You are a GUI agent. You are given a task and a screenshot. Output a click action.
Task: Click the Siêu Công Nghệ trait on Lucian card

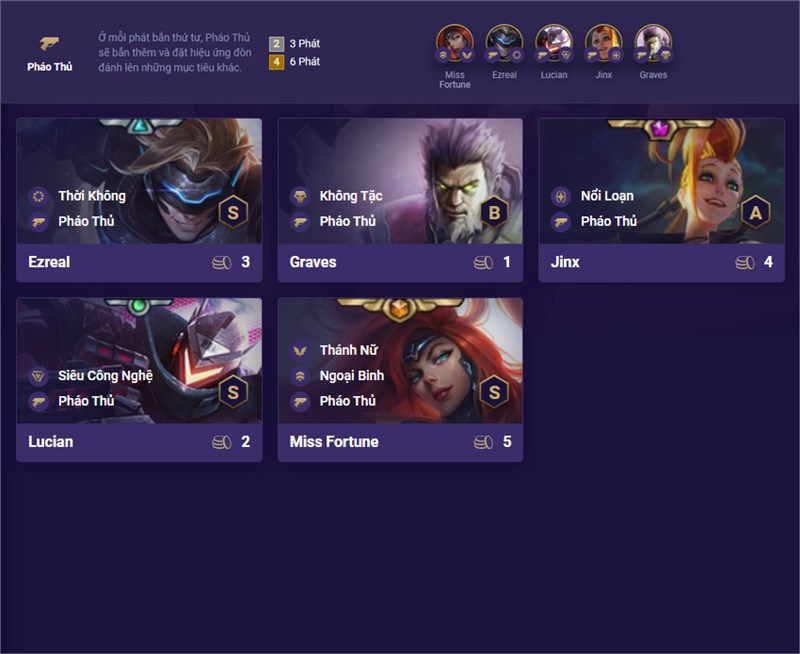91,376
